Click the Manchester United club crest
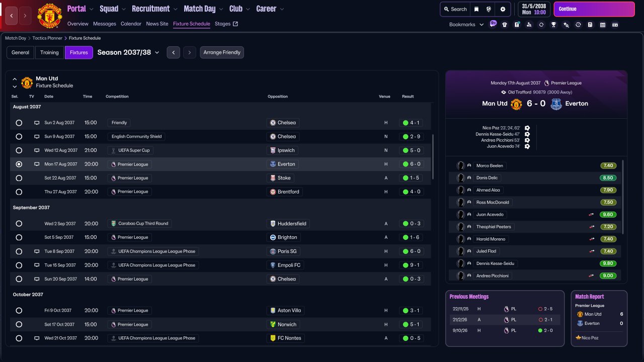The image size is (644, 362). (50, 16)
